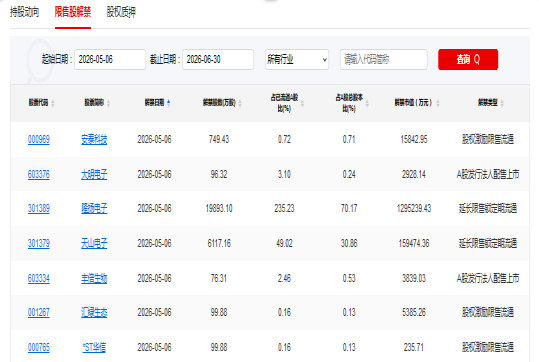Toggle 解禁日期 sort arrow
The width and height of the screenshot is (539, 362).
click(x=168, y=102)
